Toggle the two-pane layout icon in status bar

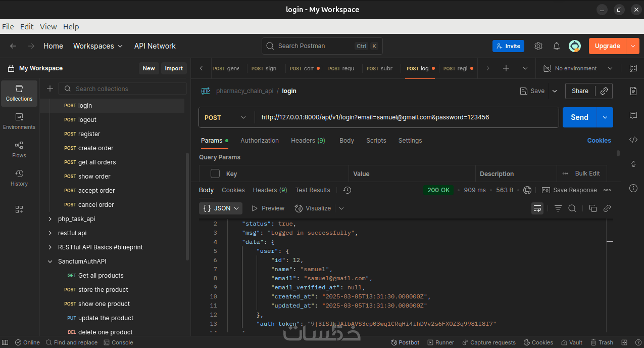click(624, 342)
